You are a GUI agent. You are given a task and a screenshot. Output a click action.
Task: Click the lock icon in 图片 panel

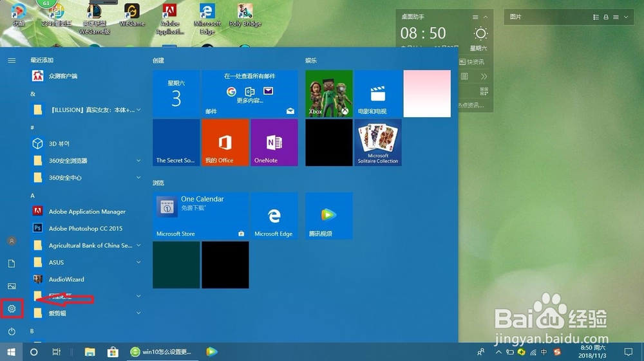(x=606, y=17)
